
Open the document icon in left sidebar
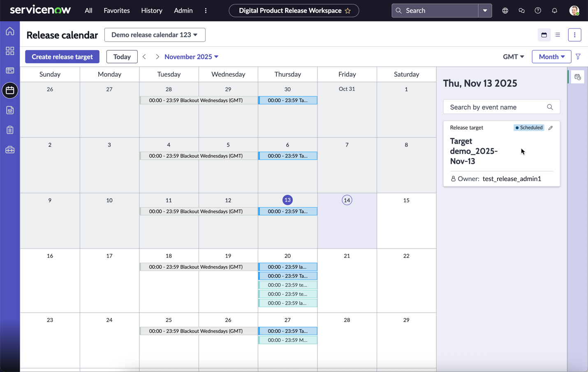[x=10, y=110]
